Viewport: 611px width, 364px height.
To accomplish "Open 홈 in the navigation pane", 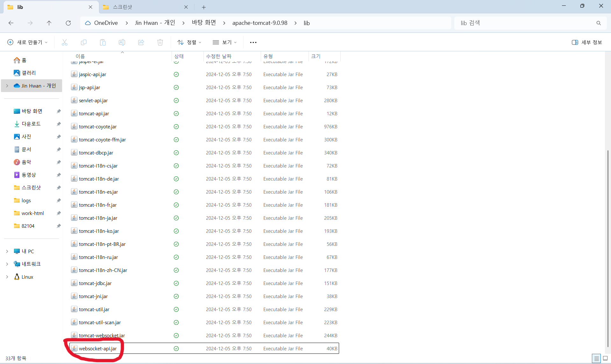I will tap(20, 60).
